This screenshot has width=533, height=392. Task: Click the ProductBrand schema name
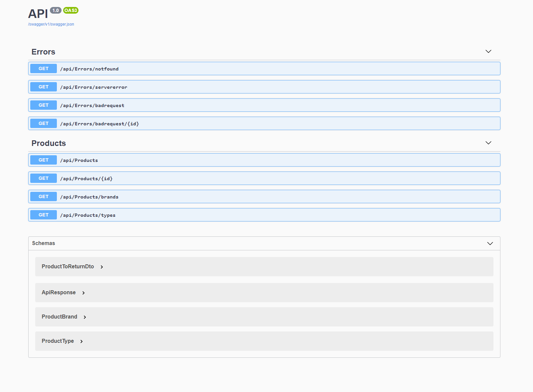click(59, 317)
